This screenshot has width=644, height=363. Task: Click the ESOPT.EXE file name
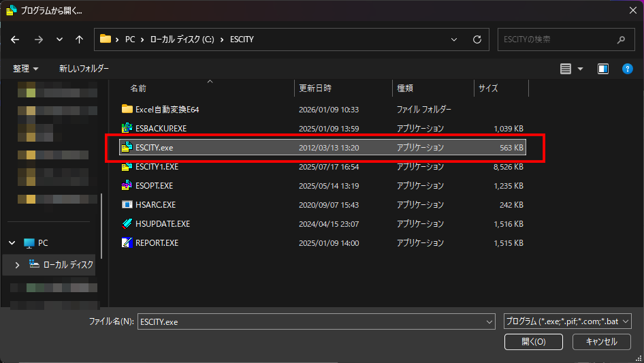pos(155,186)
